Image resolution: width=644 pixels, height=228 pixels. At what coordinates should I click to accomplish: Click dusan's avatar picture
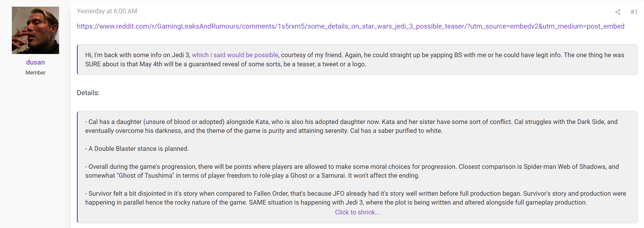(x=35, y=30)
